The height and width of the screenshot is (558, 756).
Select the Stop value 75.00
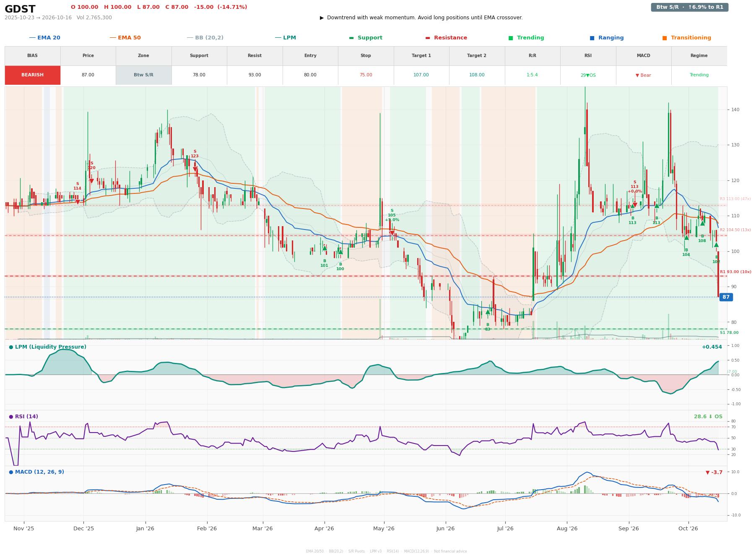pyautogui.click(x=366, y=75)
